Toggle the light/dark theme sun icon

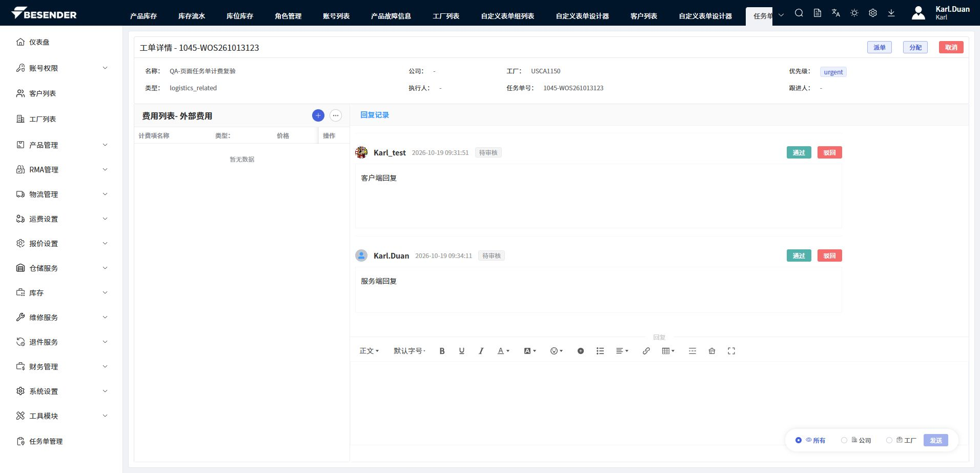854,13
